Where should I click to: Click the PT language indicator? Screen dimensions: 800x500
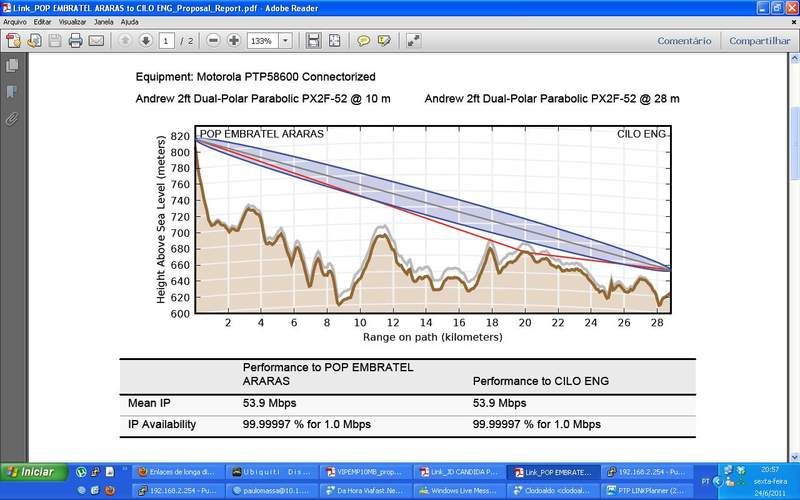tap(706, 481)
